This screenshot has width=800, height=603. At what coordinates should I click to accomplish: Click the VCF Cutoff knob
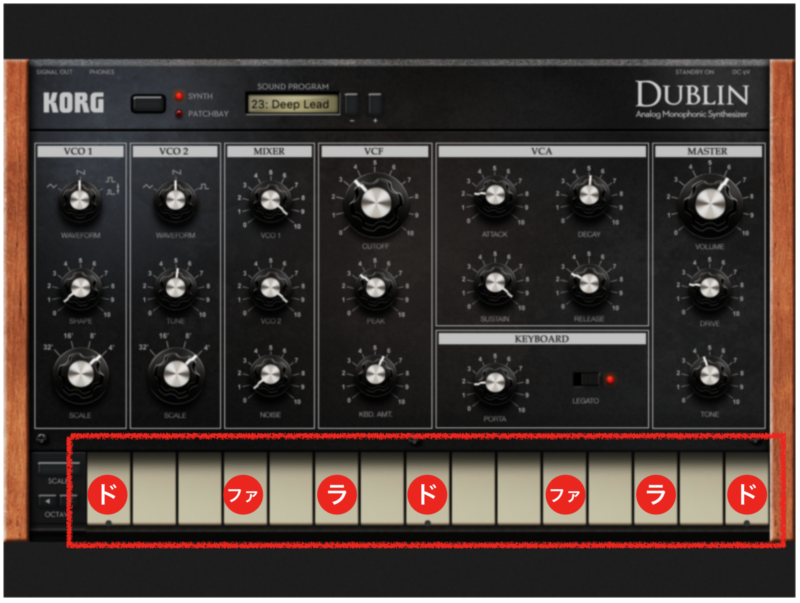point(376,203)
